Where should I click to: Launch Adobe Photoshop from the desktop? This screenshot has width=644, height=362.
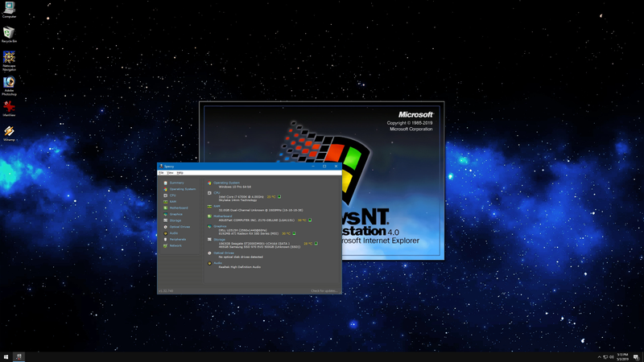click(x=9, y=86)
